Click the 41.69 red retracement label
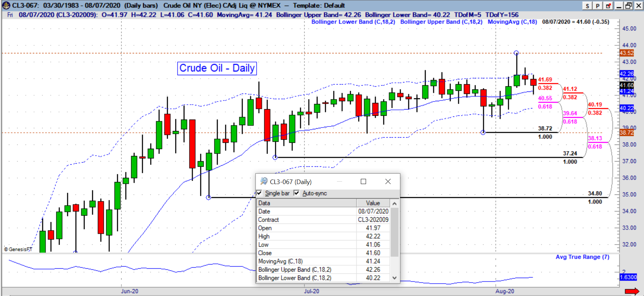Image resolution: width=644 pixels, height=296 pixels. [x=545, y=80]
